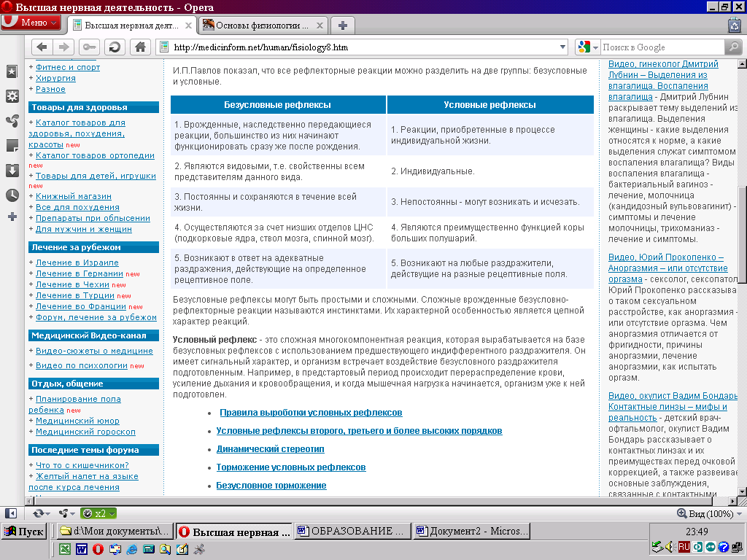
Task: Go forward with the Forward arrow
Action: (63, 47)
